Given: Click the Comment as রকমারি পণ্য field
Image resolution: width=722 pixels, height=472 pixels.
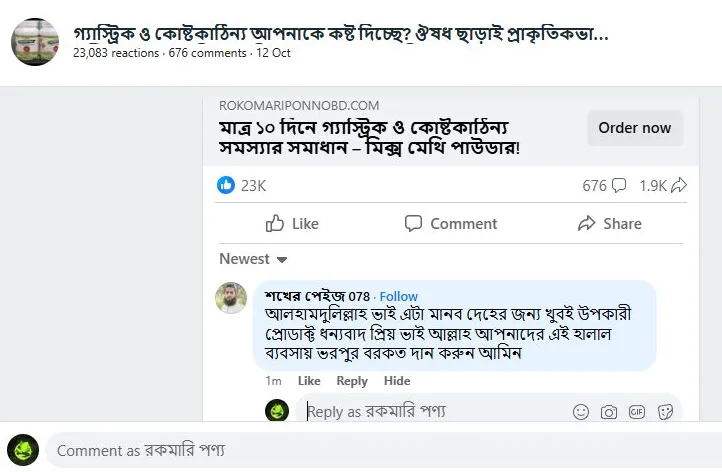Looking at the screenshot, I should pos(380,451).
